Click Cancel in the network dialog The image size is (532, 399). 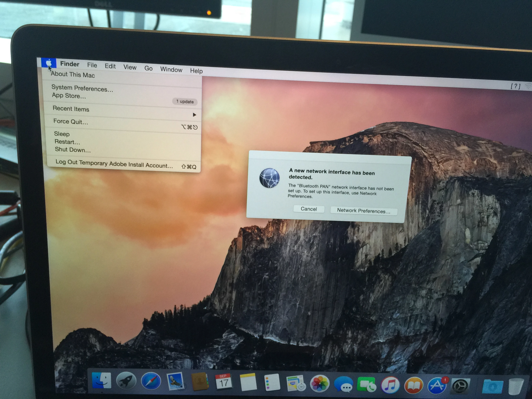309,209
